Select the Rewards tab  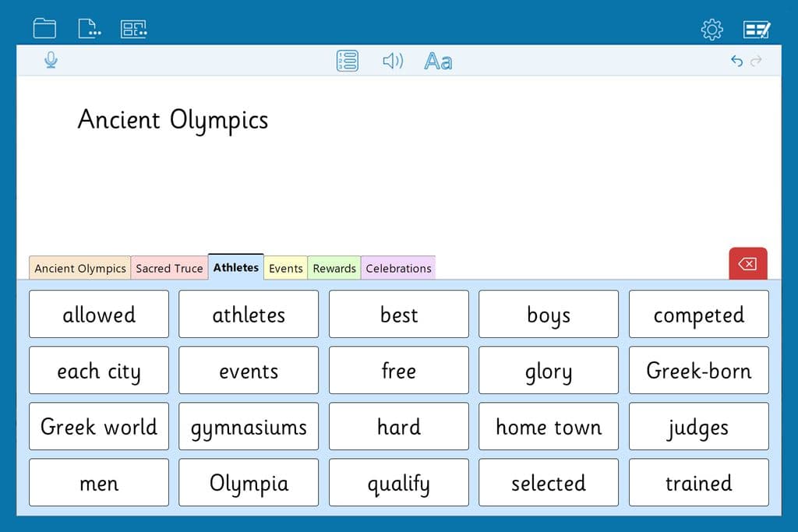(334, 268)
